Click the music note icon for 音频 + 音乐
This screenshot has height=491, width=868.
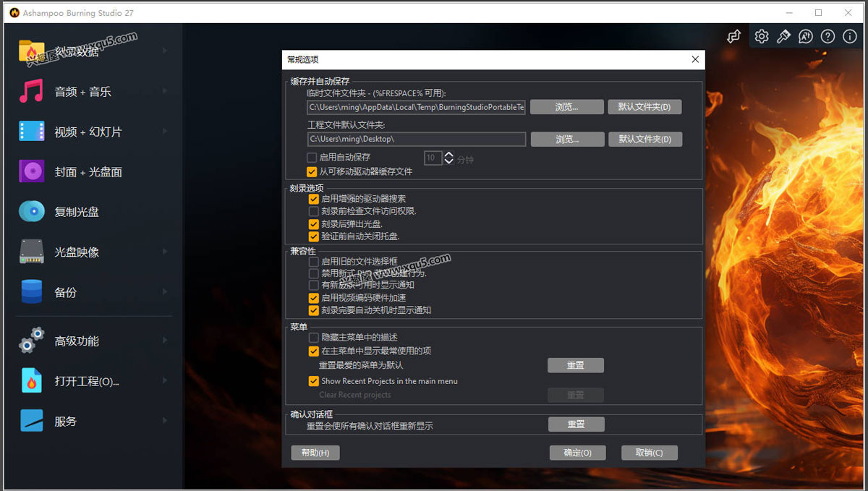click(x=32, y=92)
